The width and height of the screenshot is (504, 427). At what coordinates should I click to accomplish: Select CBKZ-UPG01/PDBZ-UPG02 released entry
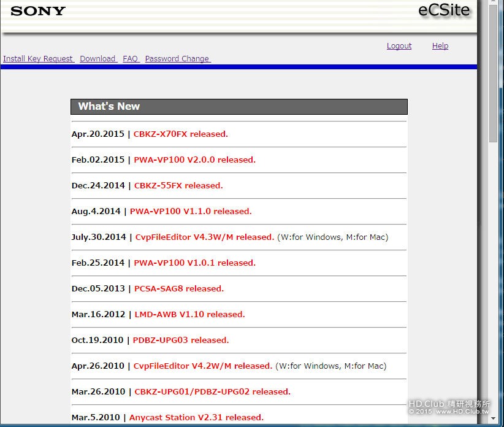pyautogui.click(x=212, y=391)
